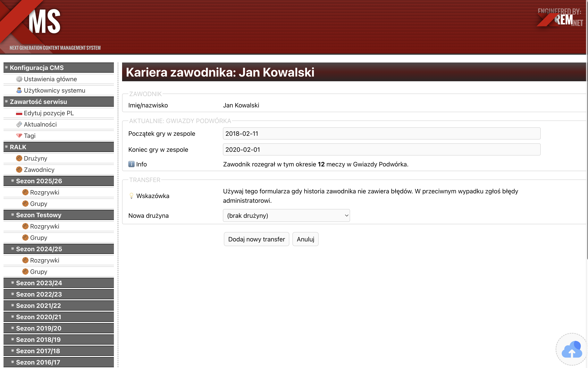Click the blue Info icon
588x368 pixels.
(x=131, y=164)
